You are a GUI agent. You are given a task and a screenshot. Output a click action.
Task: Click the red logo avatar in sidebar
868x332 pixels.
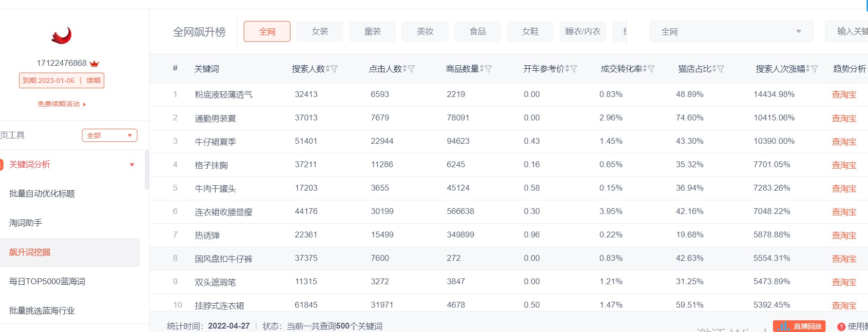(61, 35)
